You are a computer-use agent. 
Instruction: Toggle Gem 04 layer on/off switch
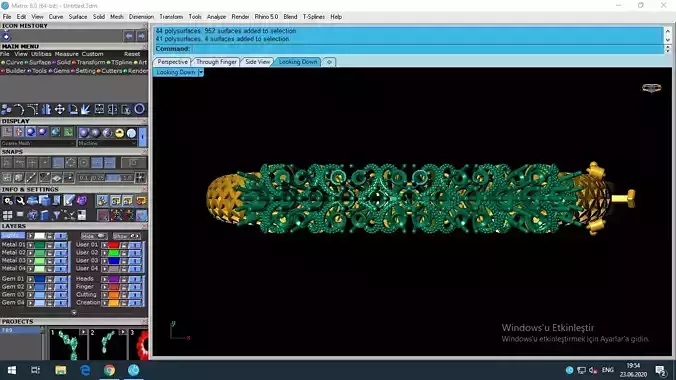[x=61, y=303]
